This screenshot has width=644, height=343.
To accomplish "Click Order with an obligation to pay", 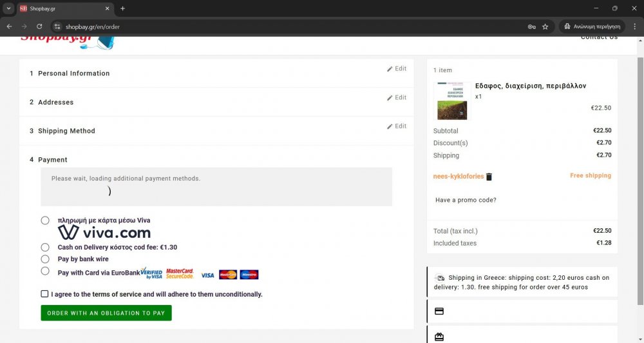I will [106, 313].
